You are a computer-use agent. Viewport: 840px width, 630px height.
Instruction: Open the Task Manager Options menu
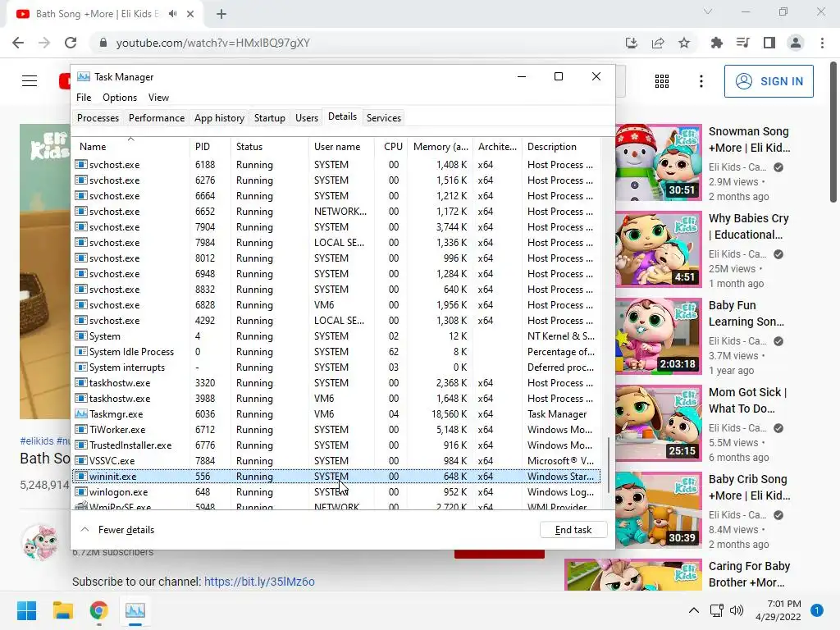(x=120, y=98)
